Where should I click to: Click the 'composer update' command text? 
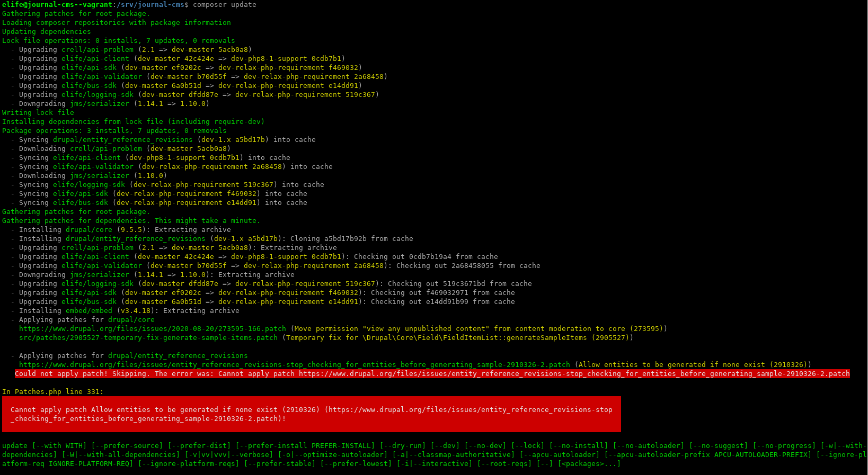click(224, 5)
